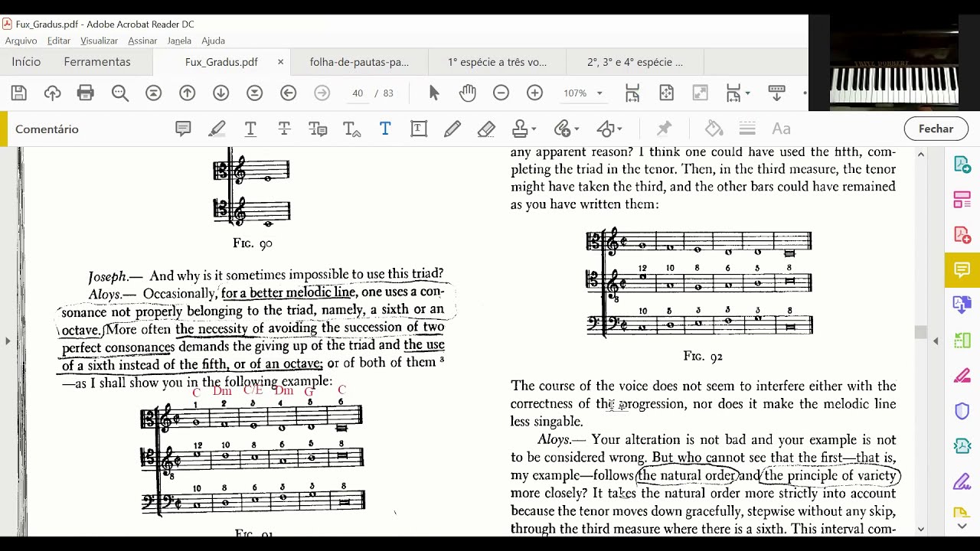980x551 pixels.
Task: Click the page number field showing 40
Action: coord(358,93)
